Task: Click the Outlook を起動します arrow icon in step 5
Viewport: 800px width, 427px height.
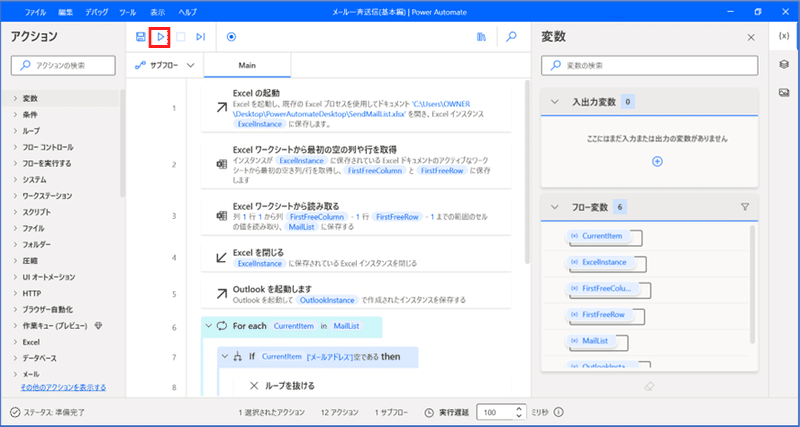Action: pos(221,294)
